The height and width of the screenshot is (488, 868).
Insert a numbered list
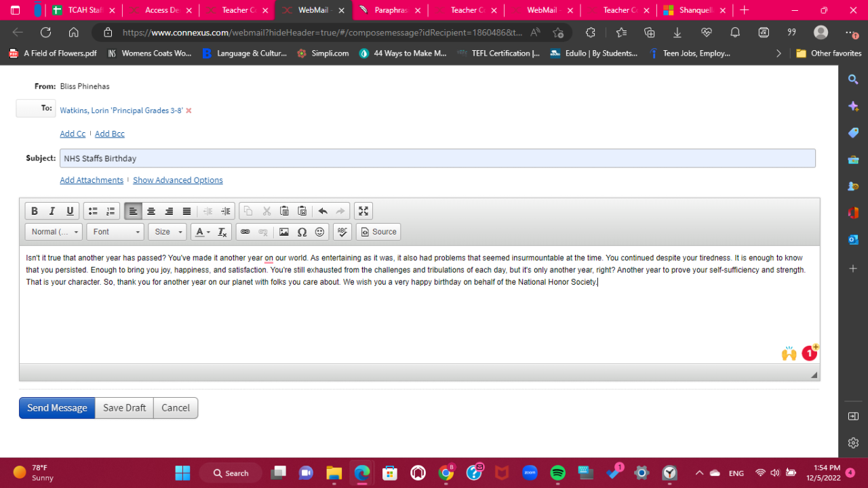pyautogui.click(x=111, y=211)
